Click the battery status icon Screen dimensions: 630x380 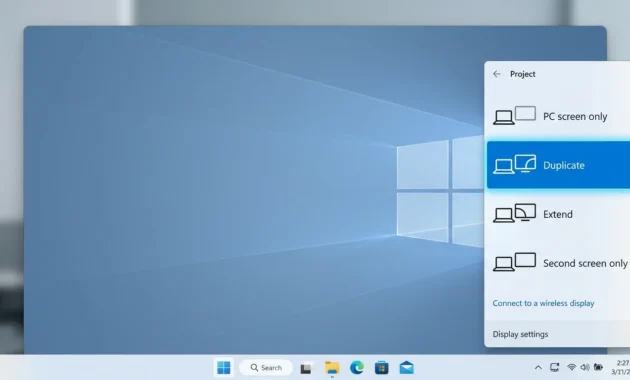[x=598, y=367]
